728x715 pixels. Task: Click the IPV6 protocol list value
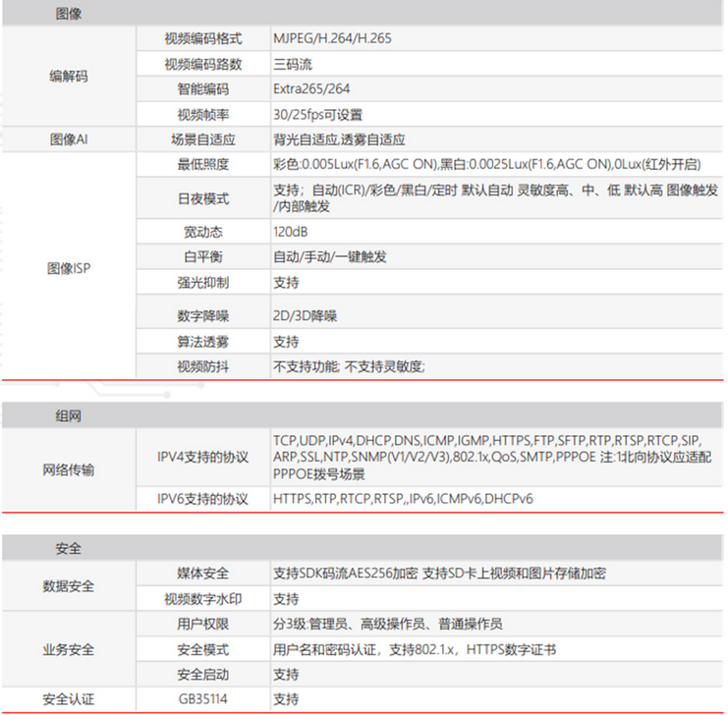point(403,499)
